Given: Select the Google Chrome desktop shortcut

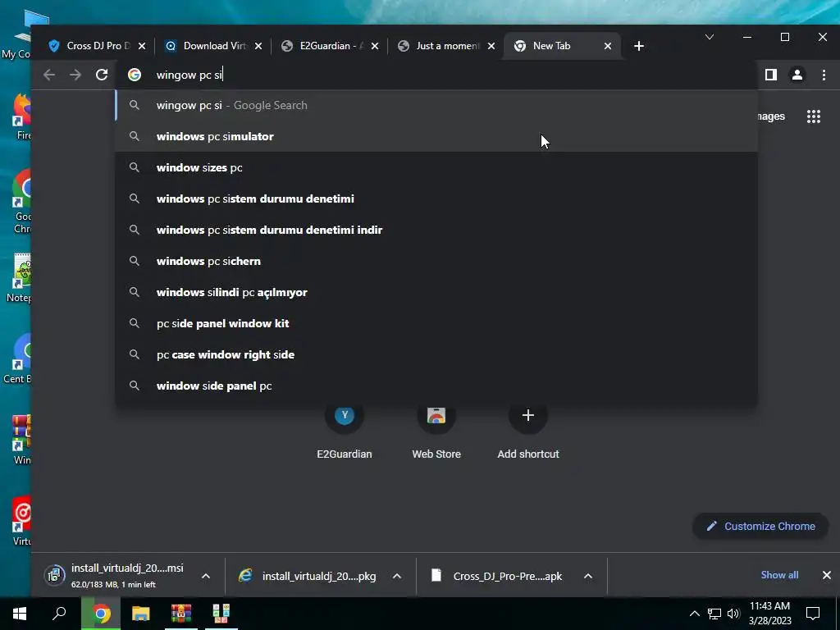Looking at the screenshot, I should click(x=22, y=202).
